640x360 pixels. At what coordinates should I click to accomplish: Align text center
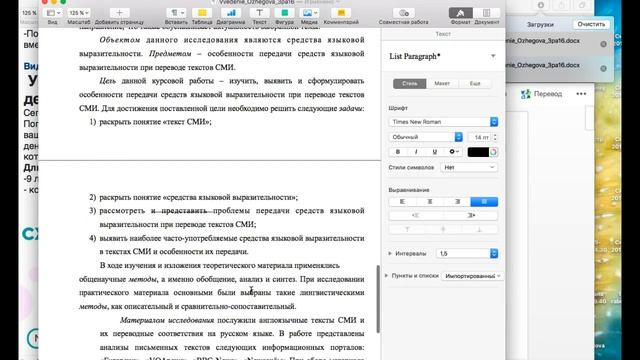[x=429, y=202]
